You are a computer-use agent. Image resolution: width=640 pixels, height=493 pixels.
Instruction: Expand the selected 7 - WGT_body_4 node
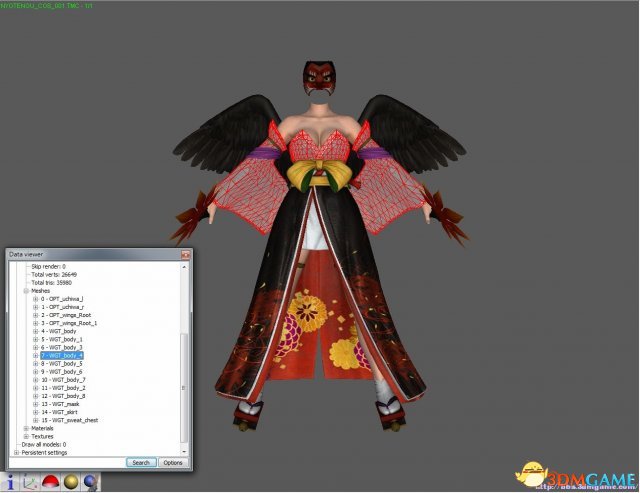(36, 355)
